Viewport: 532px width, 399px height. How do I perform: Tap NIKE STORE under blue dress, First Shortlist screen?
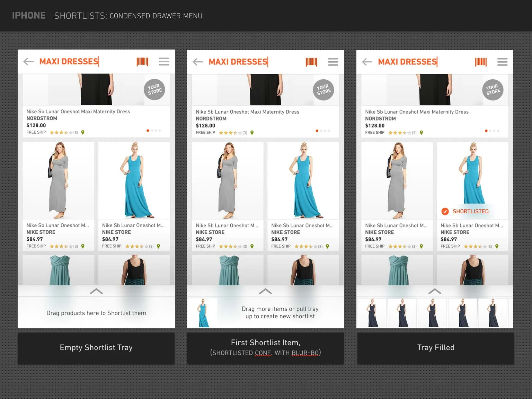286,232
